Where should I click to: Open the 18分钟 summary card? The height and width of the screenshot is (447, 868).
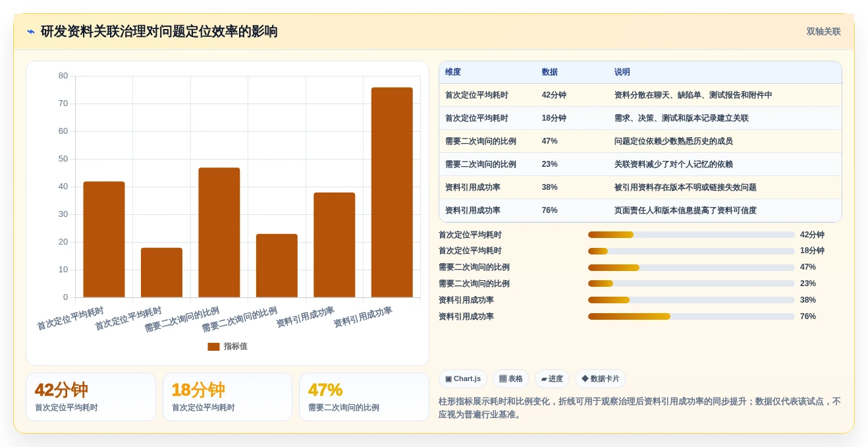[227, 397]
